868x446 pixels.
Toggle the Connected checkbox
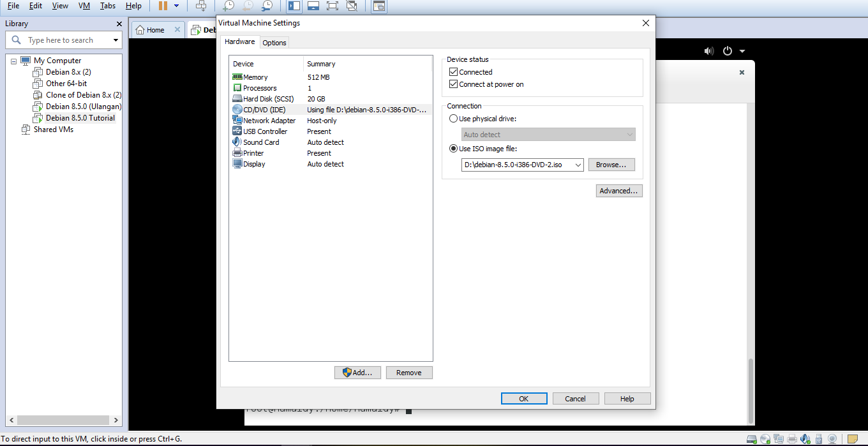454,72
